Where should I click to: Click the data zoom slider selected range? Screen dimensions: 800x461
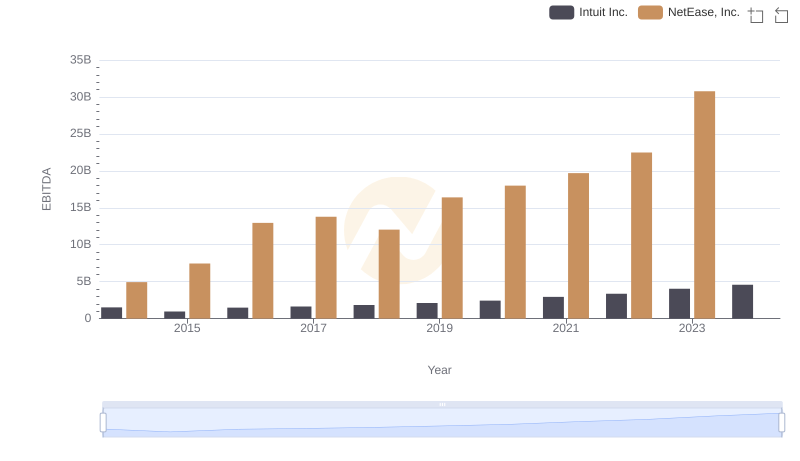click(x=442, y=423)
